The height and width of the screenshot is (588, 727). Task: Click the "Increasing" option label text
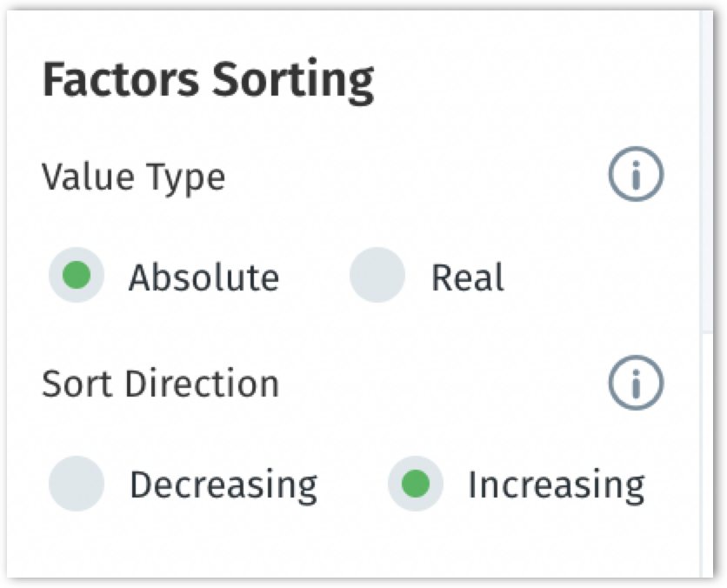coord(557,484)
